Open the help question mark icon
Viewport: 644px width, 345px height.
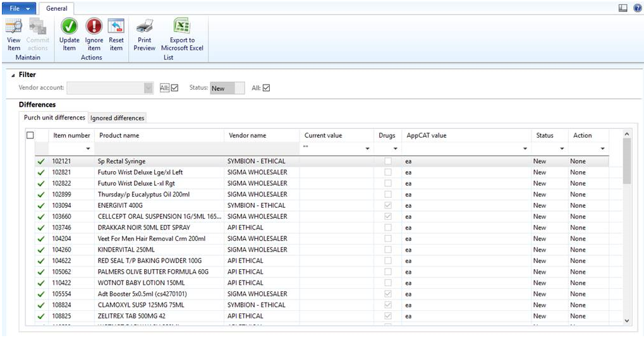tap(638, 8)
